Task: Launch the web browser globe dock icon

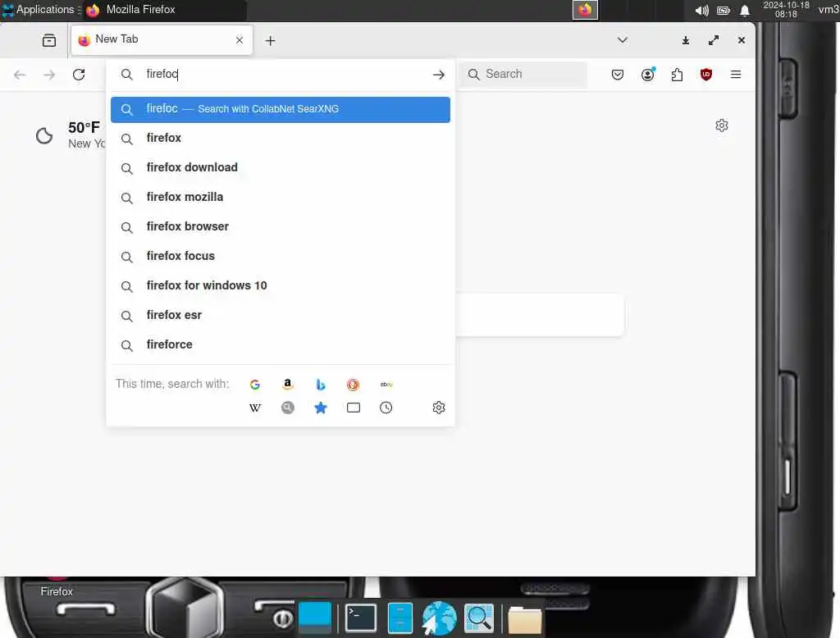Action: 440,617
